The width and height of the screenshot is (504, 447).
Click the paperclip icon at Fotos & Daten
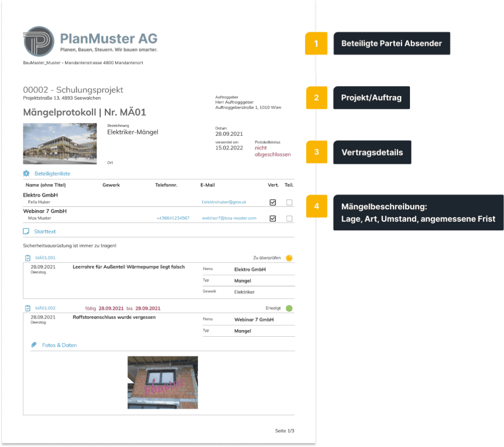pyautogui.click(x=34, y=345)
